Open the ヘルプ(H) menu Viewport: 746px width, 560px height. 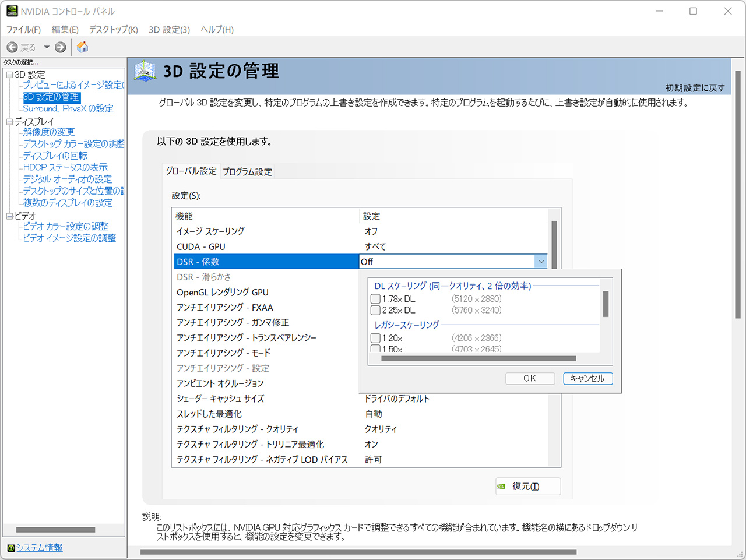[217, 30]
